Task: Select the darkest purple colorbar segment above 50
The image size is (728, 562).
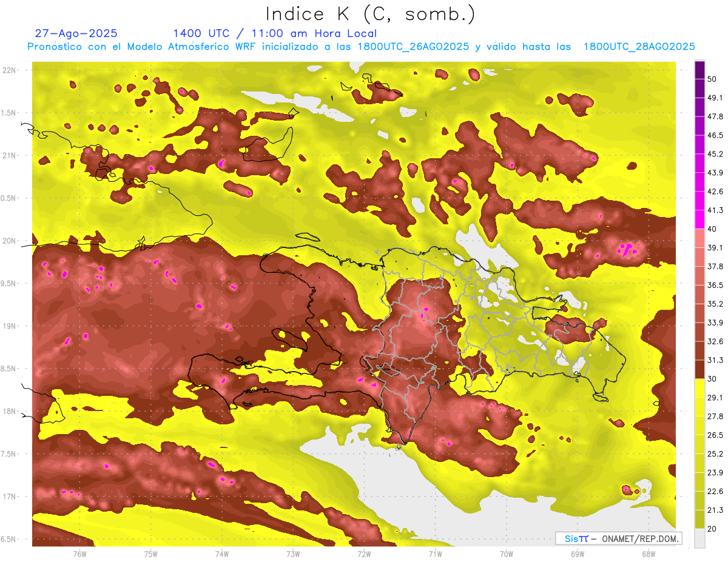Action: tap(699, 71)
